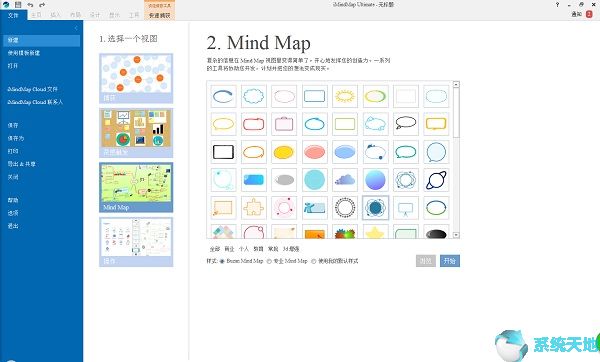Image resolution: width=600 pixels, height=362 pixels.
Task: Click the template list scroll-up arrow
Action: point(456,84)
